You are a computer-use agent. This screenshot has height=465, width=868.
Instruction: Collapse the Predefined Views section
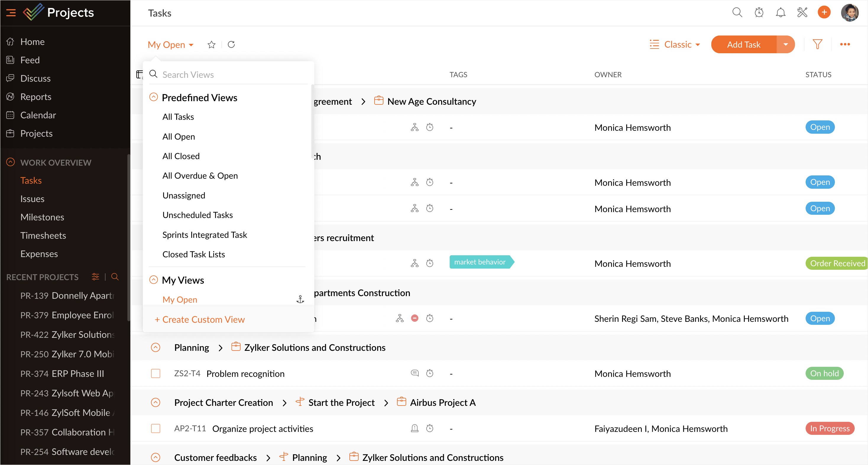click(x=154, y=97)
